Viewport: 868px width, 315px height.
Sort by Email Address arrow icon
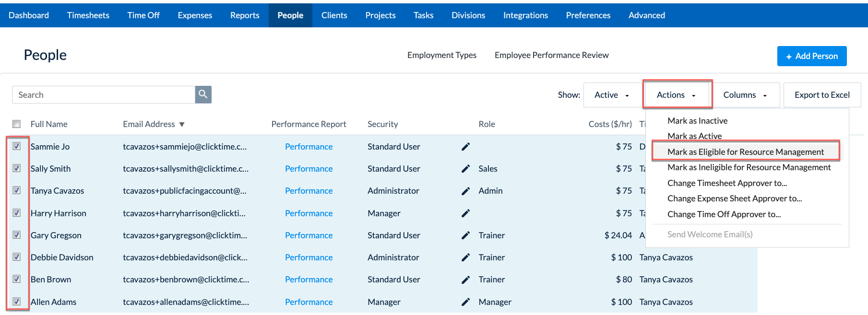tap(182, 125)
